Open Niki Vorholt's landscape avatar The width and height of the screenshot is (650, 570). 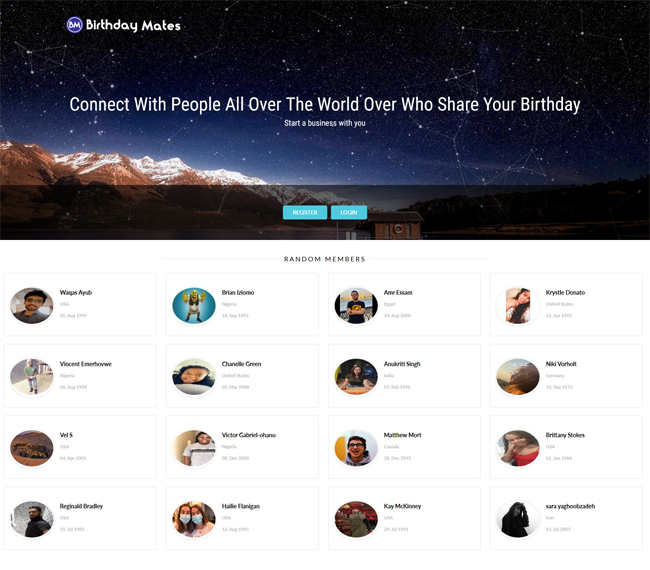coord(518,376)
